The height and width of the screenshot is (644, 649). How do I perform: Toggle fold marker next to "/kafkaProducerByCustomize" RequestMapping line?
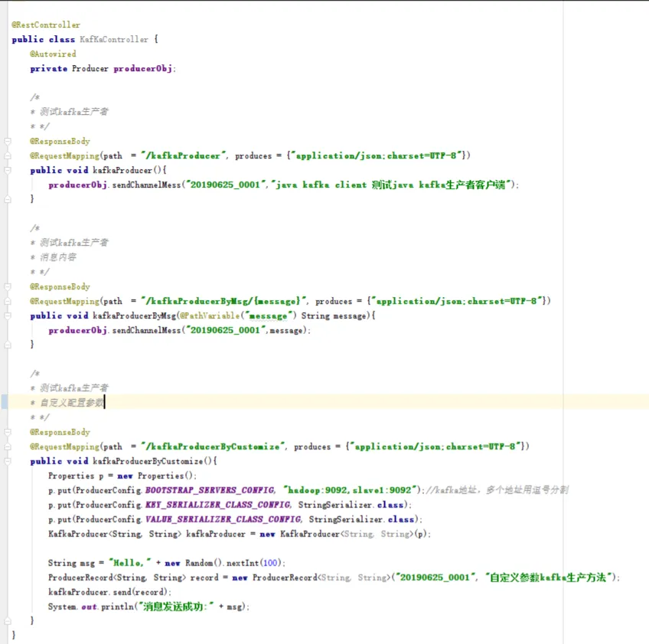click(x=8, y=446)
